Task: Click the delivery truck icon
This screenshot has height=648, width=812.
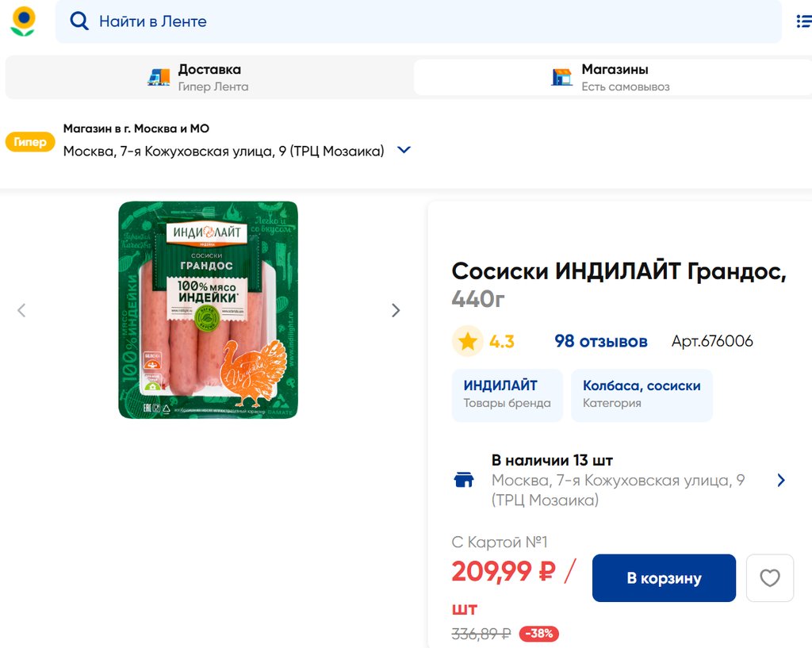Action: [159, 77]
